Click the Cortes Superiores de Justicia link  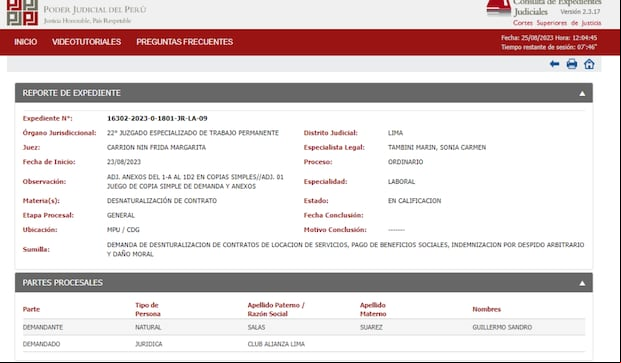point(557,23)
